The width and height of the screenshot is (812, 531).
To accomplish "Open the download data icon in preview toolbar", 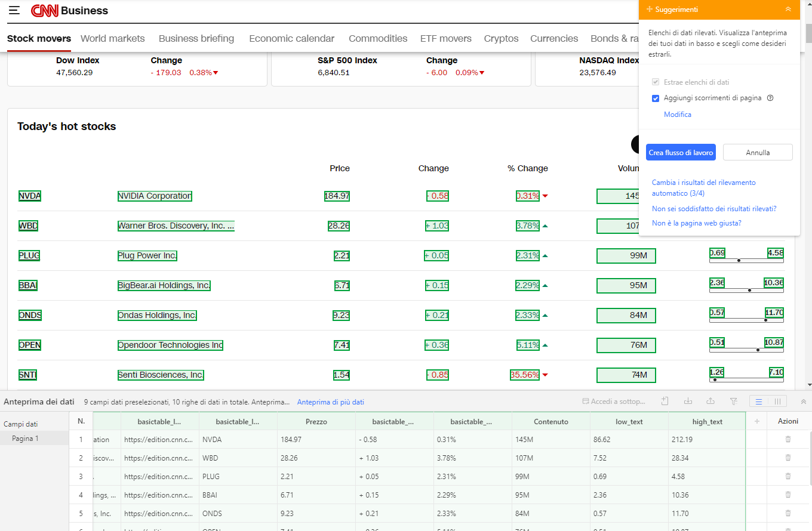I will point(688,401).
